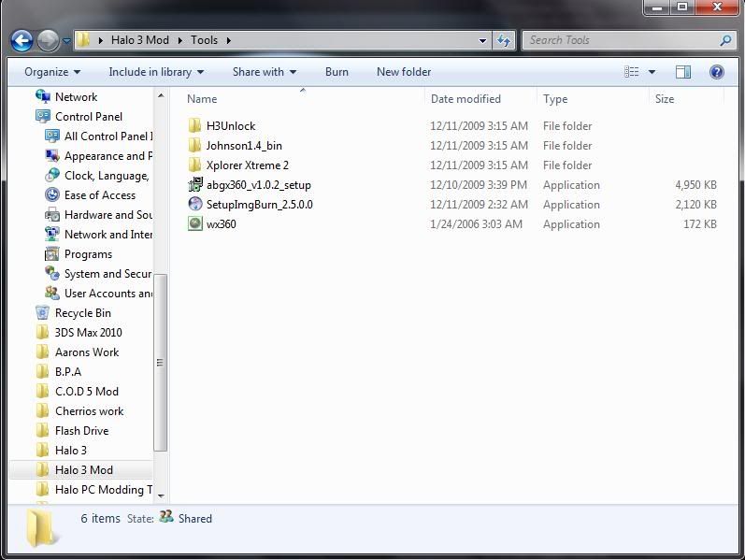
Task: Select Tools in address breadcrumb
Action: click(x=205, y=40)
